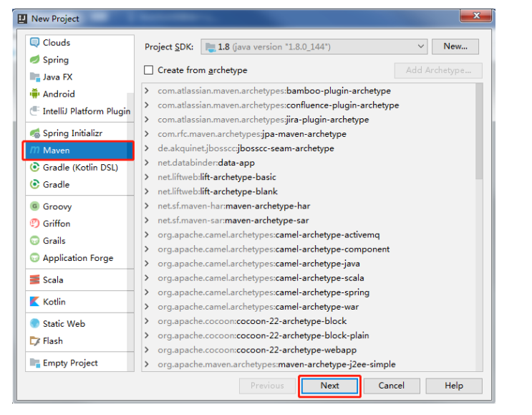The height and width of the screenshot is (415, 532).
Task: Select the Spring leaf icon
Action: point(34,59)
